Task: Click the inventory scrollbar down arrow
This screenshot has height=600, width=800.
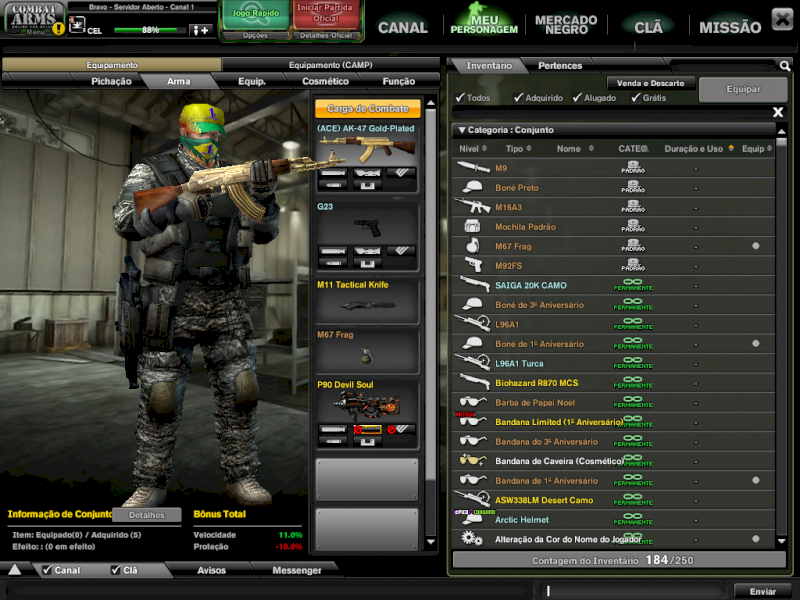Action: click(x=781, y=540)
